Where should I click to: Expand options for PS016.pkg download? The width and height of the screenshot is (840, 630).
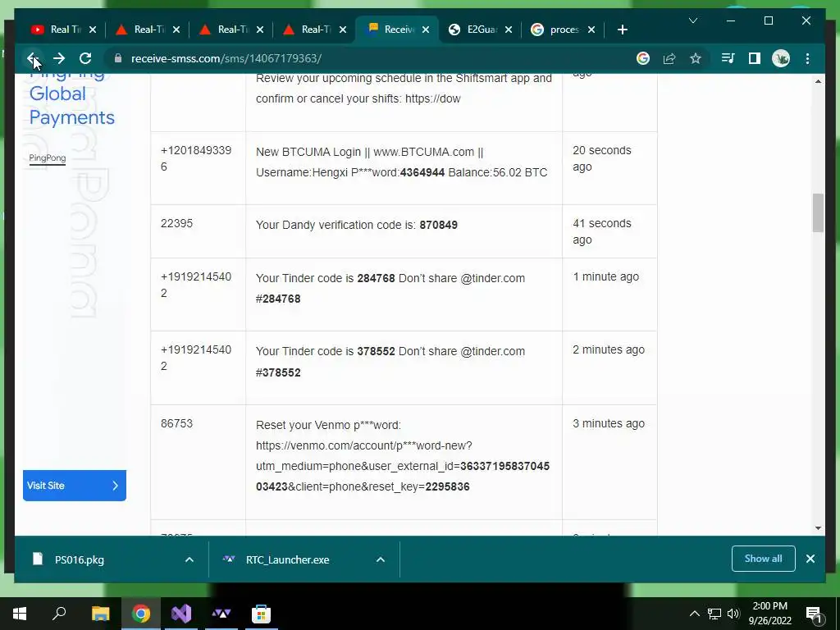(189, 559)
